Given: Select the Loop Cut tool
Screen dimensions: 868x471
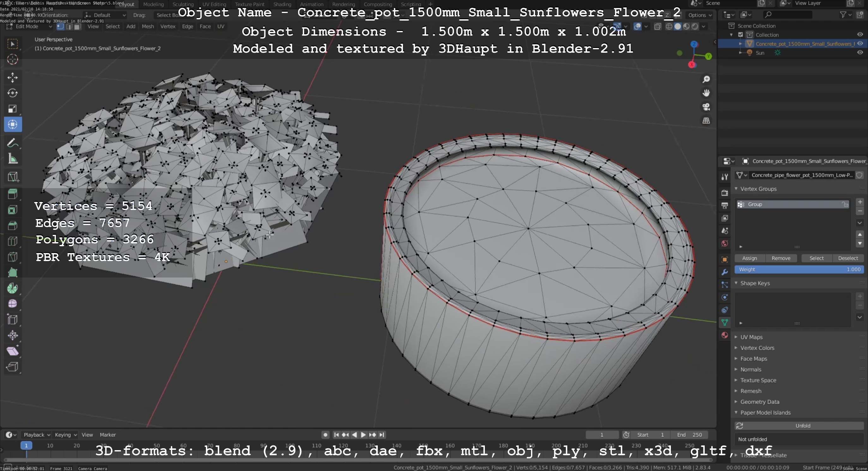Looking at the screenshot, I should pyautogui.click(x=12, y=241).
